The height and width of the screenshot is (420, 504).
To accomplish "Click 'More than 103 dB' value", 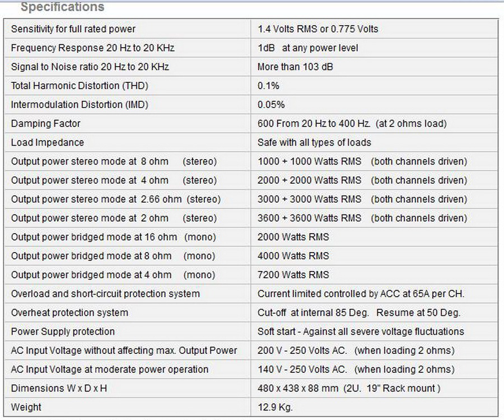I will (x=295, y=67).
